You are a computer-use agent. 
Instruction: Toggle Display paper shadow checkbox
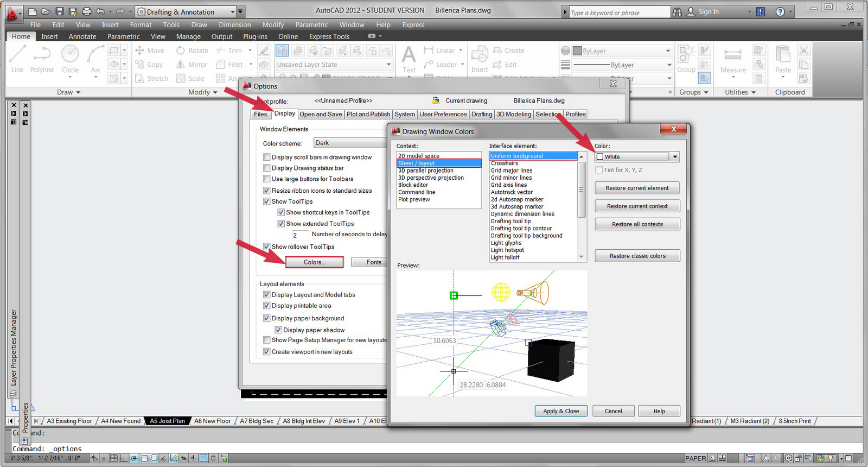(278, 330)
